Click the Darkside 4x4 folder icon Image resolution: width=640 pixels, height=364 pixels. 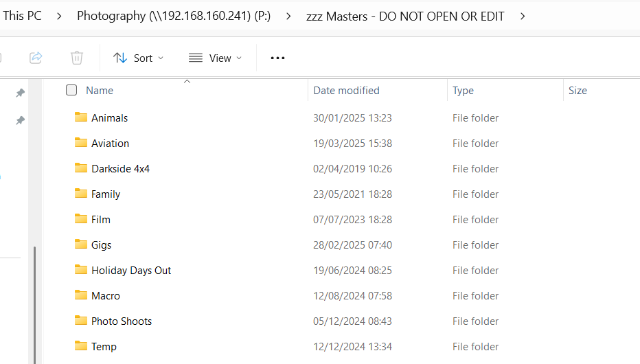coord(81,168)
